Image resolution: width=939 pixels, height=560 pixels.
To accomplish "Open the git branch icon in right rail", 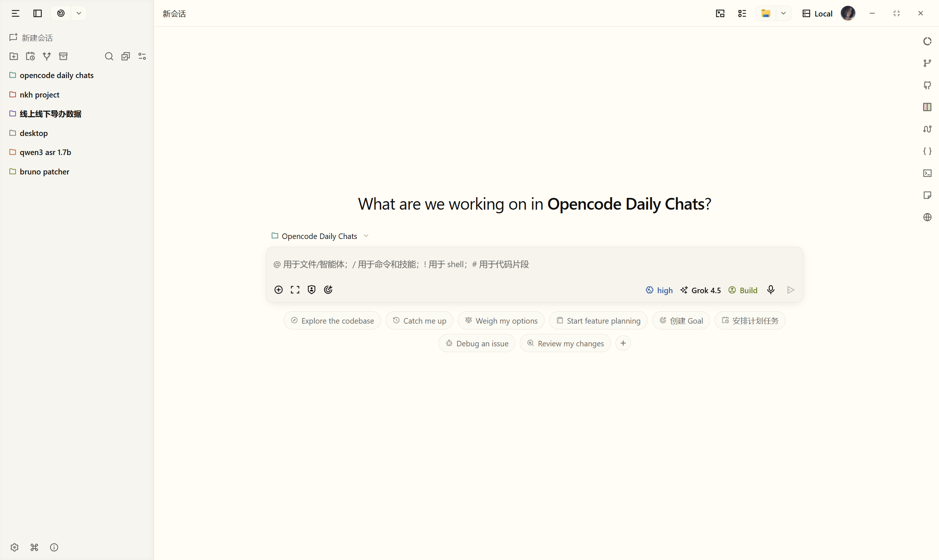I will pos(927,63).
